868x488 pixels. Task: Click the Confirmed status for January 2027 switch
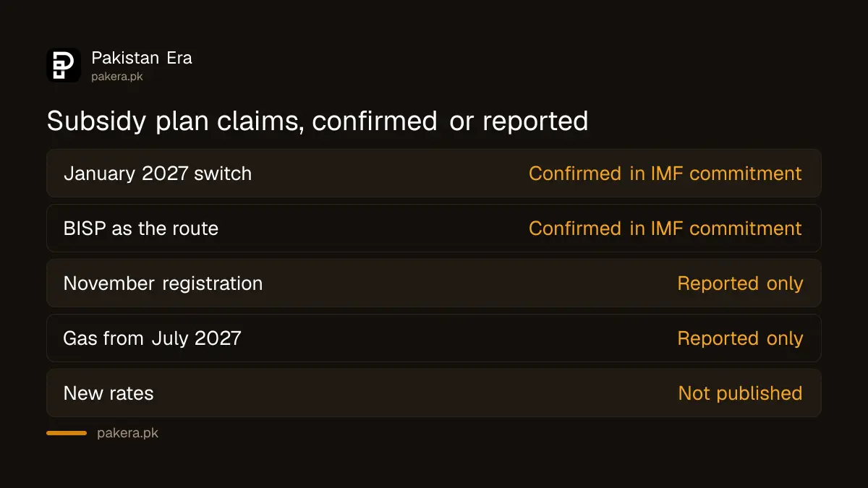(665, 174)
